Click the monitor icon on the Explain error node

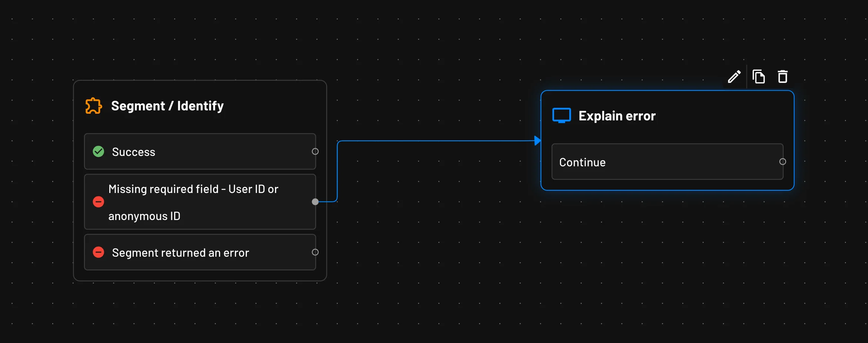coord(561,115)
